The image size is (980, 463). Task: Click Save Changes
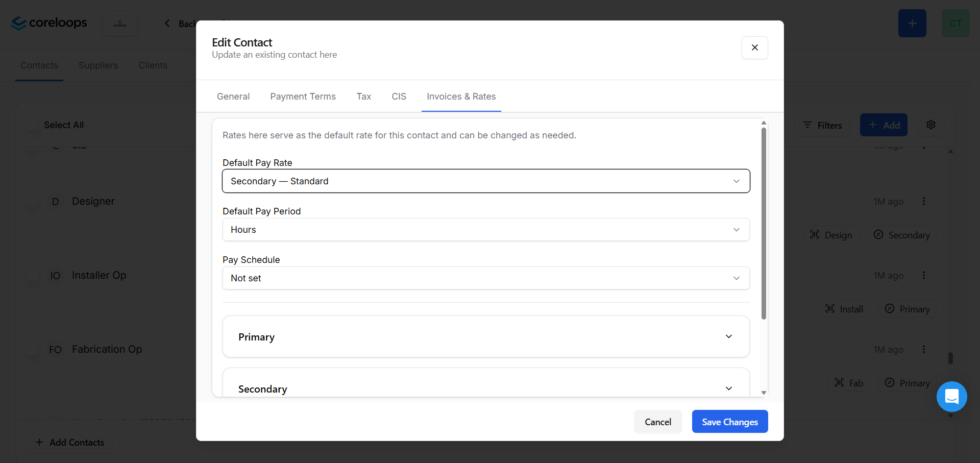click(730, 422)
